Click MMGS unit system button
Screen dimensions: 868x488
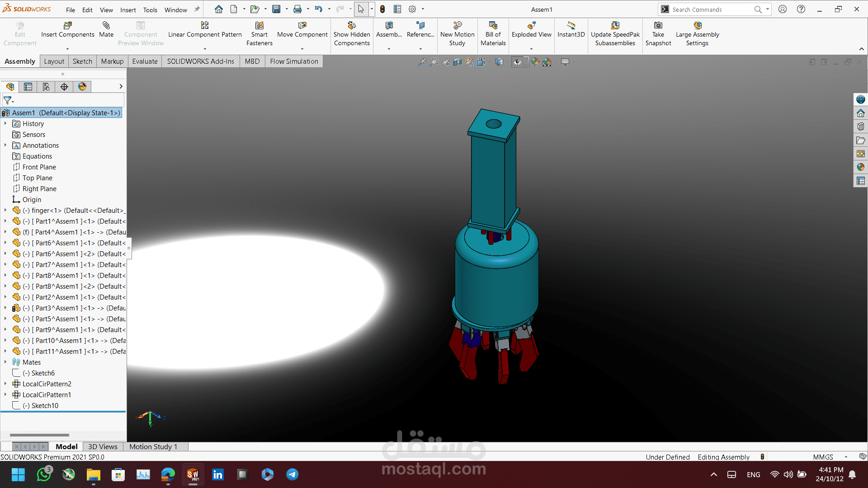(823, 457)
